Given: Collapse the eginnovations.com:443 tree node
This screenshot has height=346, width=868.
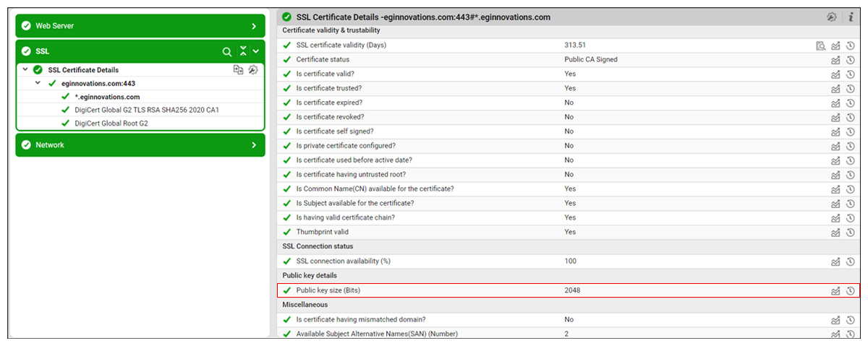Looking at the screenshot, I should (x=38, y=83).
